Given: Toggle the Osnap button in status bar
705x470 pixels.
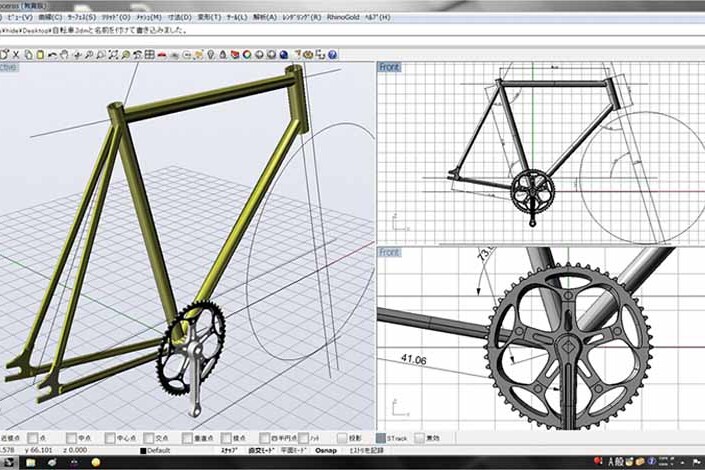Looking at the screenshot, I should (325, 450).
